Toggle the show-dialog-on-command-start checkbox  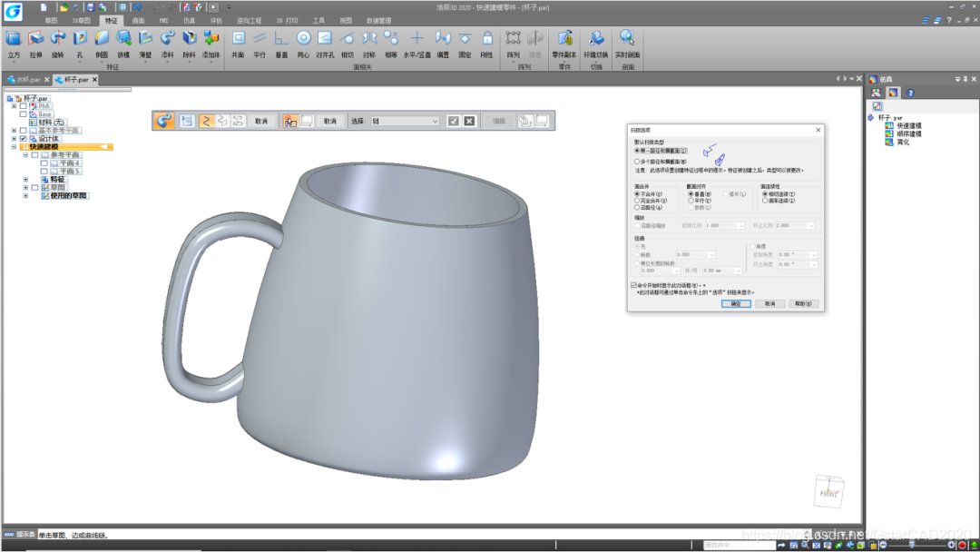(x=633, y=285)
